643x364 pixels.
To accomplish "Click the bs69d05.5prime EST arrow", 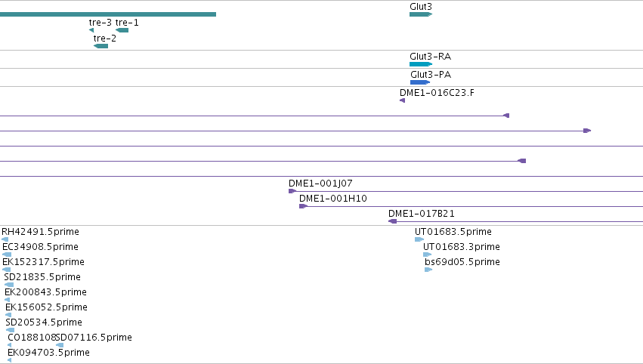I will [428, 270].
